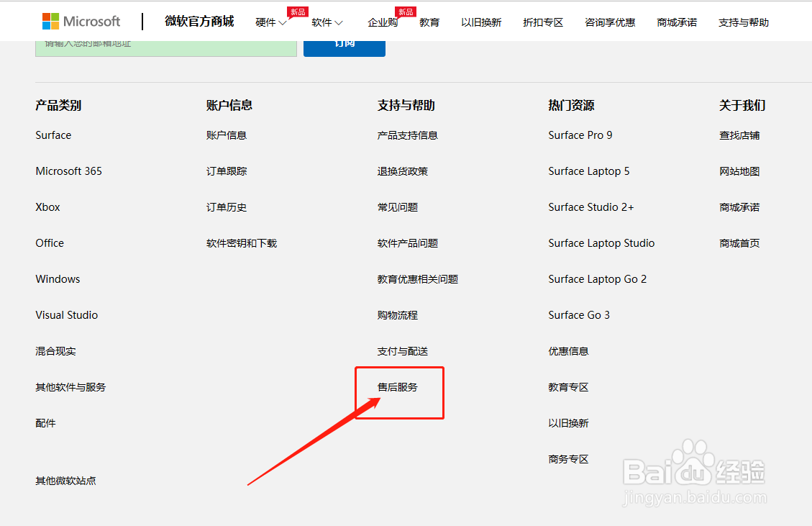Go to 折扣专区 in navigation
The height and width of the screenshot is (526, 812).
543,22
